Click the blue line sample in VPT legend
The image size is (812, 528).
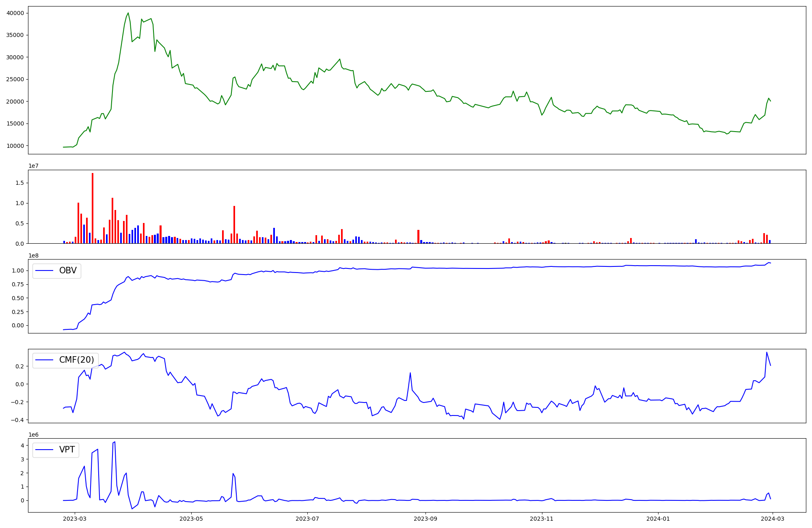pyautogui.click(x=45, y=450)
